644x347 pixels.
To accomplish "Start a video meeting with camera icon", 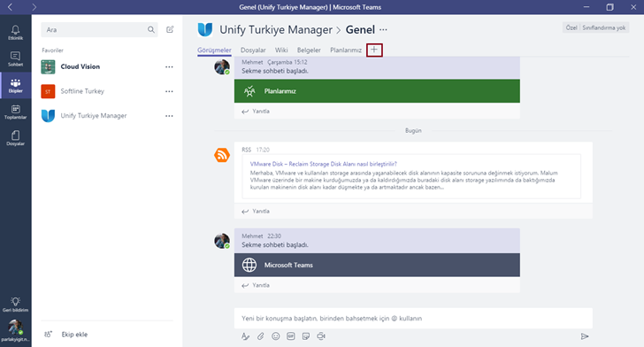I will [x=321, y=336].
